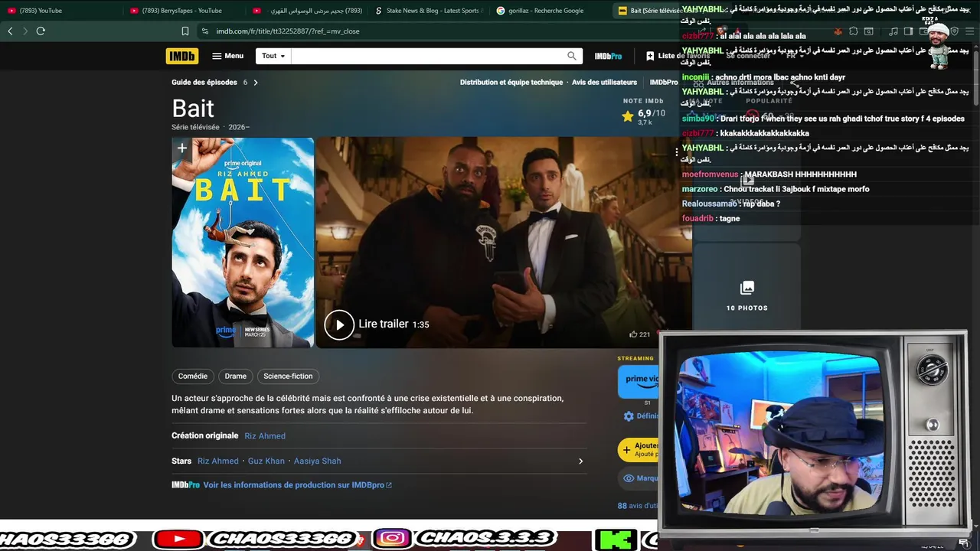Screen dimensions: 980x551
Task: Click the browser shield VPN icon
Action: (x=954, y=31)
